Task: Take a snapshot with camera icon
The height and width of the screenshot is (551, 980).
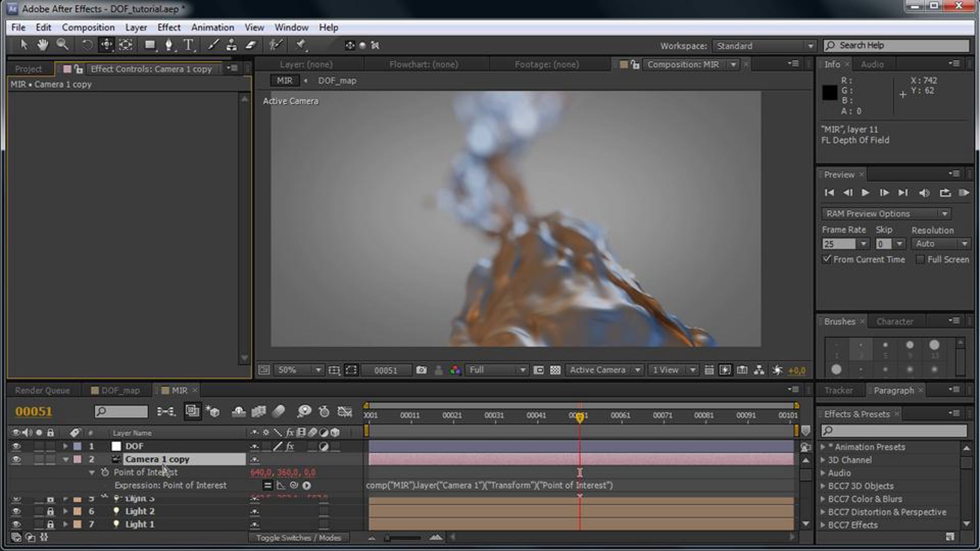Action: 421,370
